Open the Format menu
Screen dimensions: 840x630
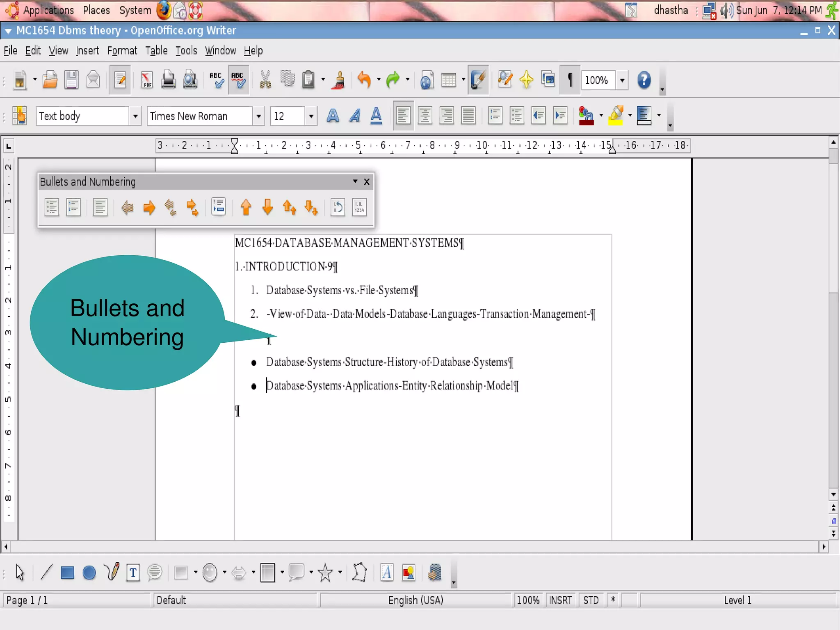click(x=122, y=50)
